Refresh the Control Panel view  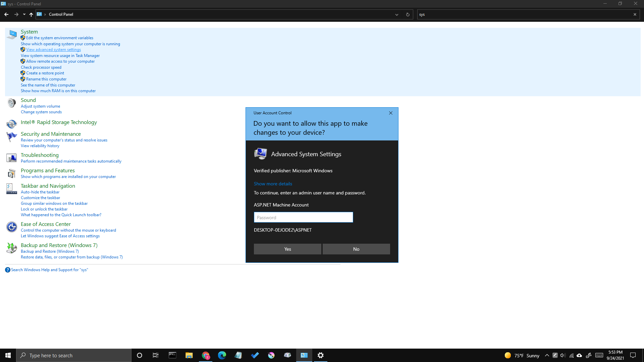pos(408,14)
